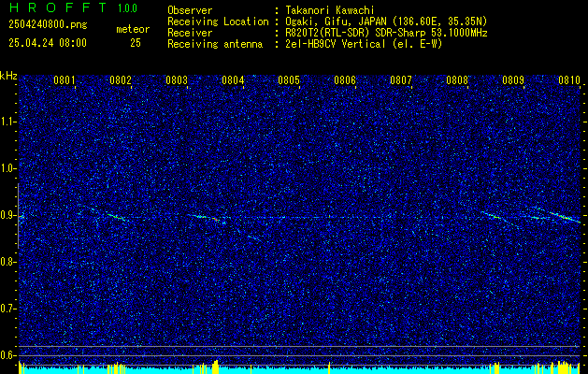Click the 'meteor' label
The width and height of the screenshot is (588, 374).
pos(133,29)
